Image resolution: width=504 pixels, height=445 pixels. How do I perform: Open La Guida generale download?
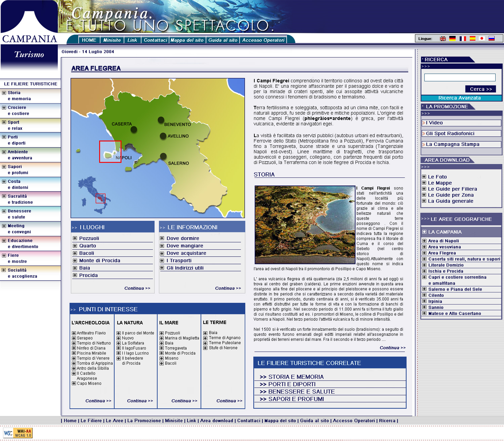click(x=451, y=201)
